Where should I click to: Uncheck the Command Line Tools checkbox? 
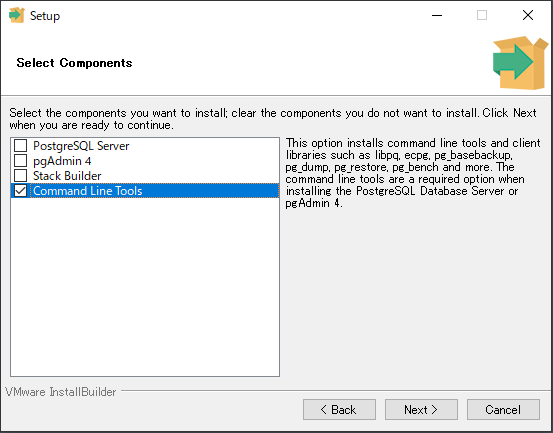[20, 191]
